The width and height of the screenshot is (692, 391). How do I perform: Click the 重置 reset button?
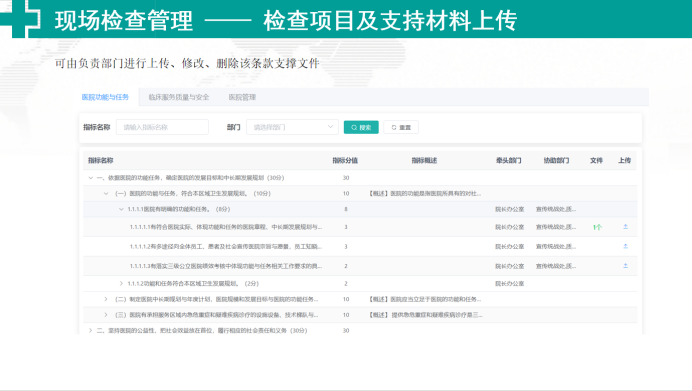pyautogui.click(x=401, y=127)
